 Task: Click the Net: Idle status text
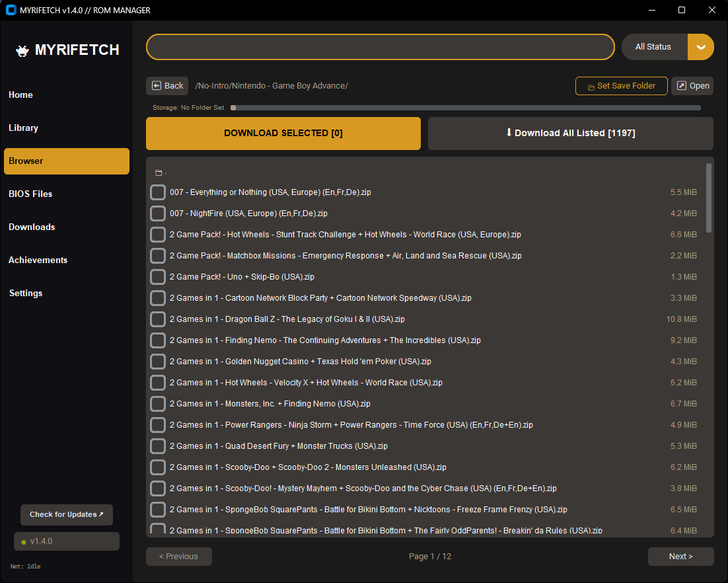point(26,566)
